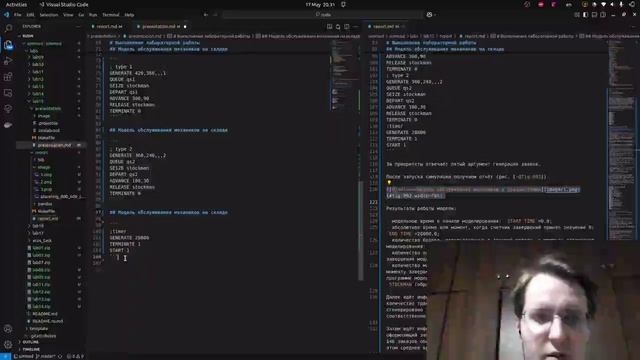Open the Terminal menu
Image resolution: width=640 pixels, height=360 pixels.
click(x=111, y=15)
